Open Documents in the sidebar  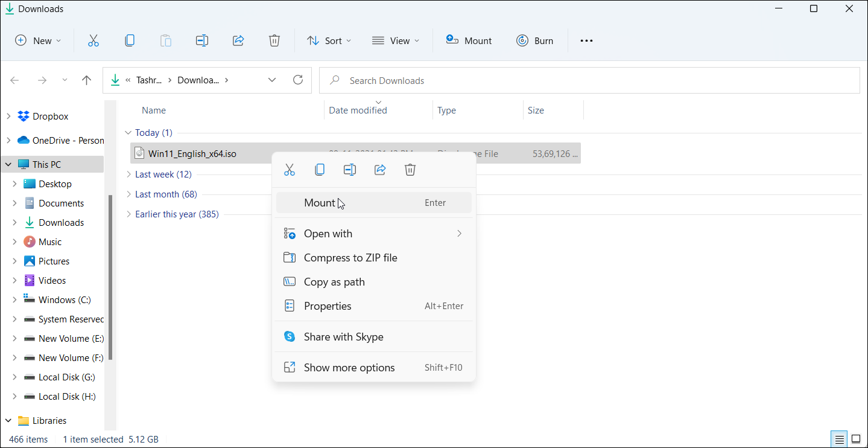[61, 203]
